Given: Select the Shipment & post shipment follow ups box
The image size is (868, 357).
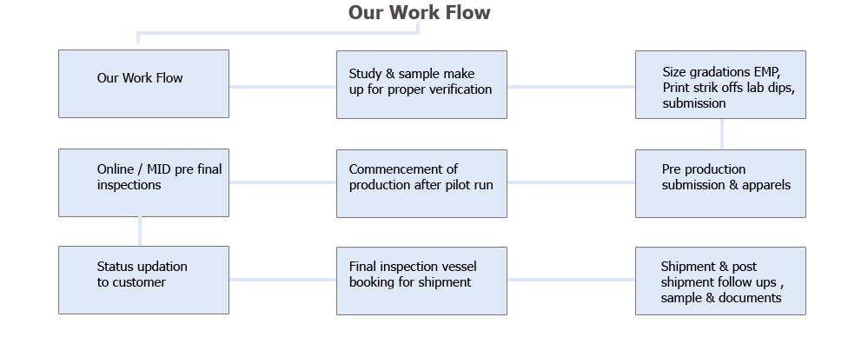Looking at the screenshot, I should tap(720, 281).
